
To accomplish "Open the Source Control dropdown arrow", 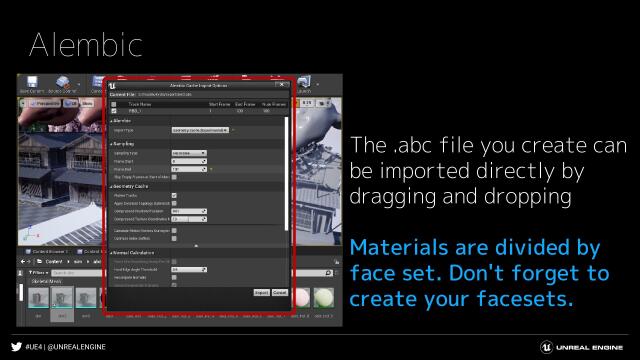I will pyautogui.click(x=78, y=84).
